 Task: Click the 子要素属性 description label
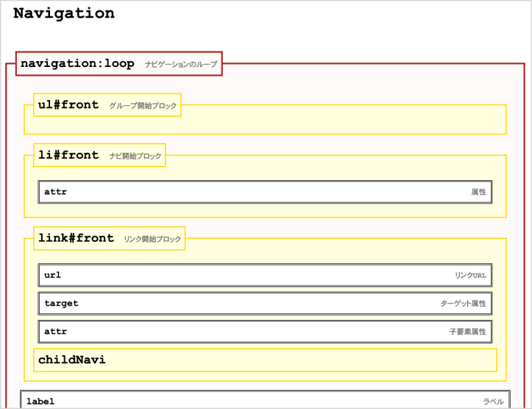[x=467, y=332]
